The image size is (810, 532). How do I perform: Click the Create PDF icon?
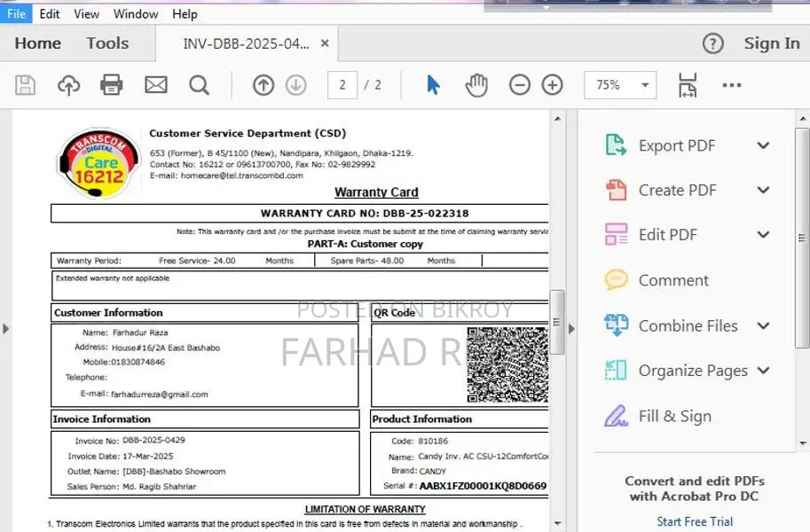tap(616, 190)
